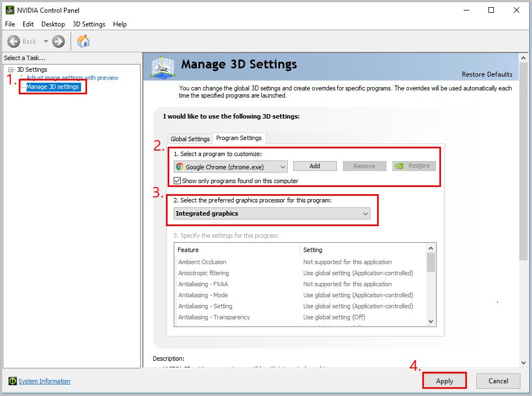Open the System Information link
This screenshot has width=532, height=396.
click(44, 381)
